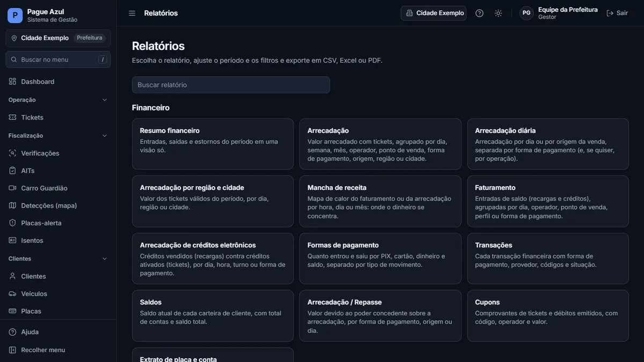This screenshot has height=362, width=644.
Task: Click the Tickets icon in sidebar
Action: [13, 117]
